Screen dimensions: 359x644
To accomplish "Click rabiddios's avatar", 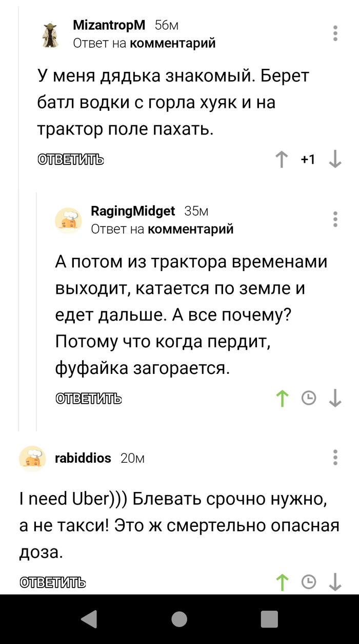I will coord(32,458).
